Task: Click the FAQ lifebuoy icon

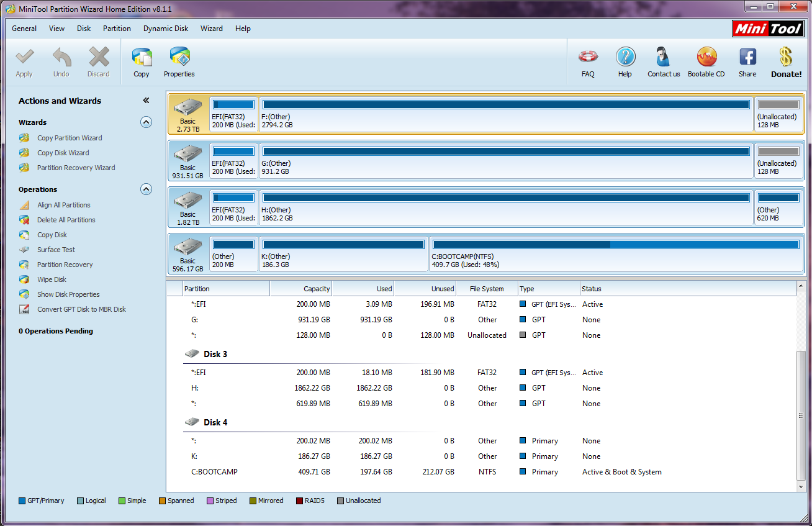Action: (x=588, y=57)
